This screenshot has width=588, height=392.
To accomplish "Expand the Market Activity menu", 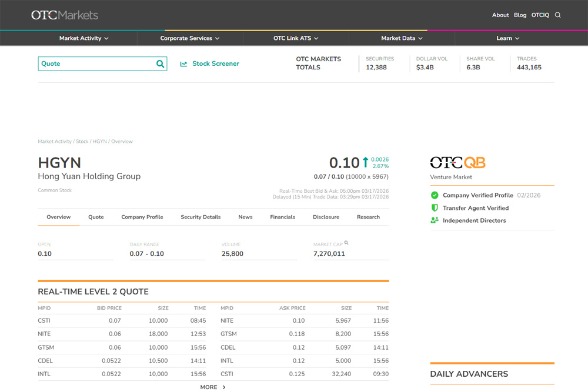I will tap(84, 38).
